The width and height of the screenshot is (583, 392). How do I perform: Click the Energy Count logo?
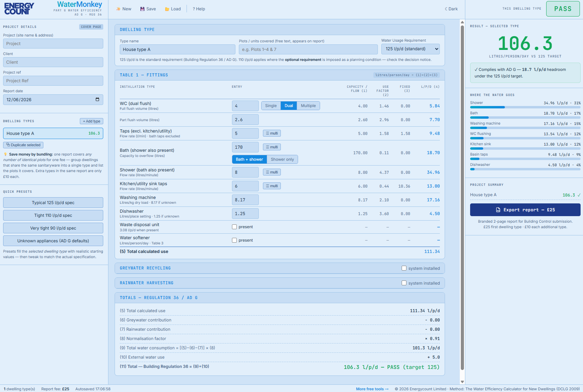[x=19, y=9]
